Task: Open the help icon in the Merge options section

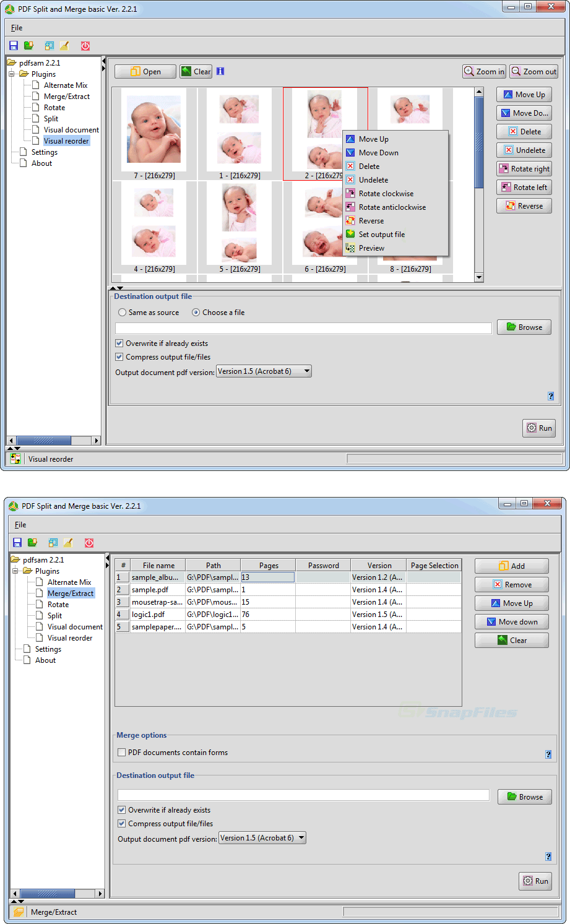Action: pos(548,754)
